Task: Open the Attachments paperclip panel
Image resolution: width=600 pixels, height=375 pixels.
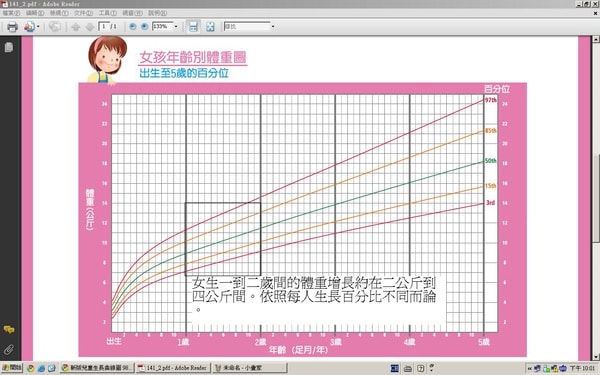Action: click(x=8, y=349)
